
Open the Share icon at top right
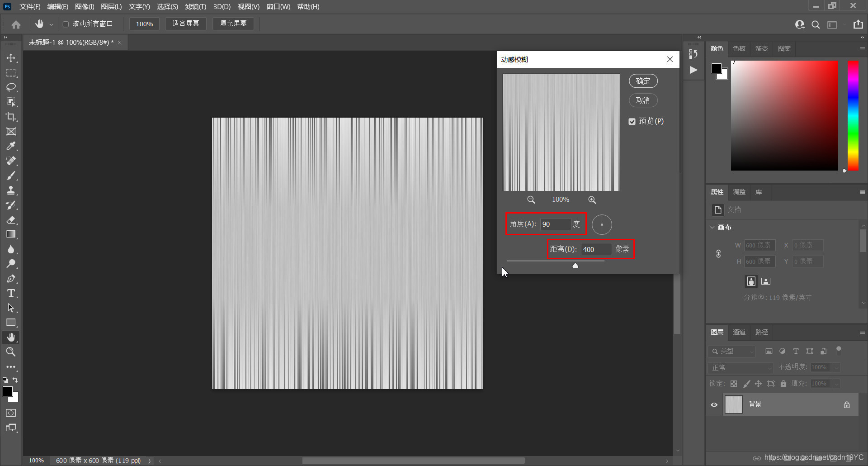[858, 24]
